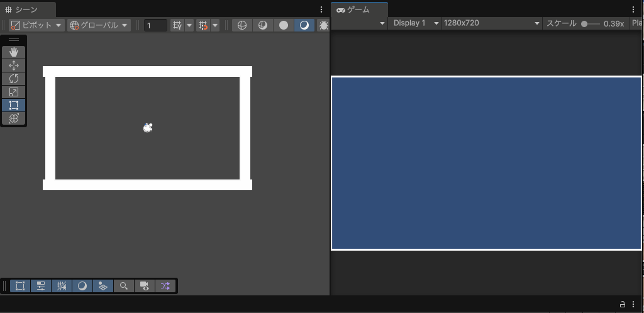Click the スケール label
Viewport: 644px width, 313px height.
562,23
